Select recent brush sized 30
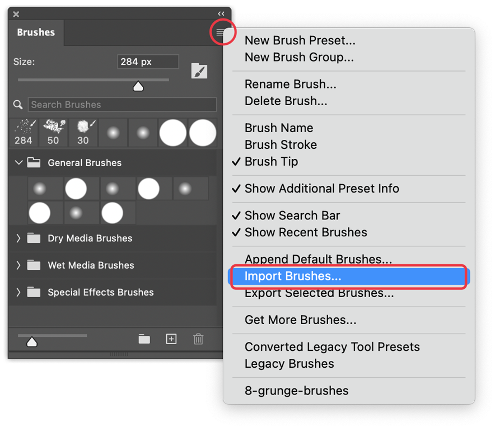Screen dimensions: 504x436 (83, 133)
